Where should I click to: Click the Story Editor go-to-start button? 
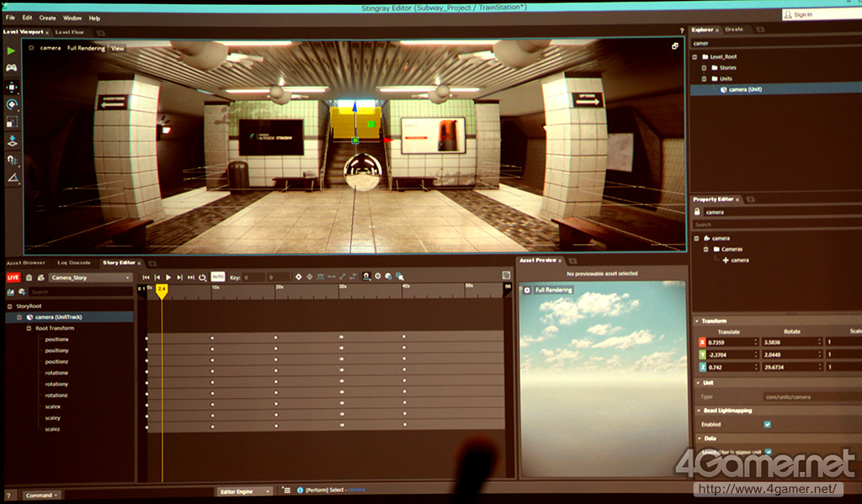146,278
